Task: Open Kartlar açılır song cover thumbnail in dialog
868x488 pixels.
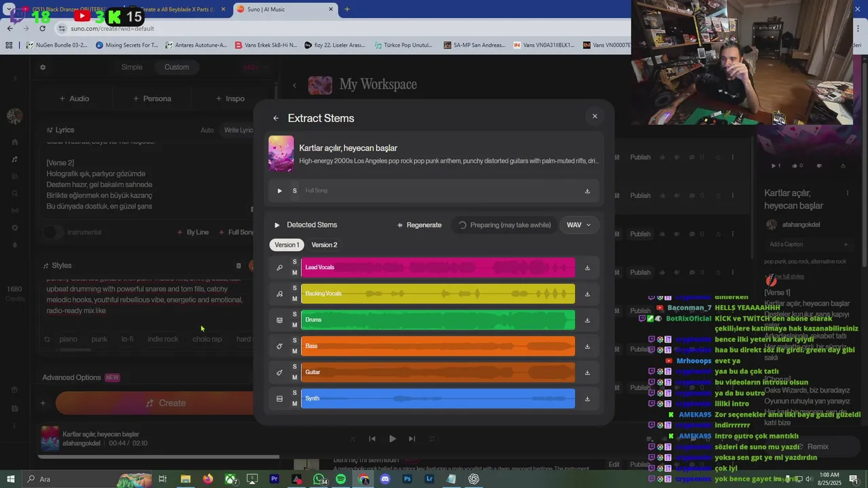Action: [281, 153]
